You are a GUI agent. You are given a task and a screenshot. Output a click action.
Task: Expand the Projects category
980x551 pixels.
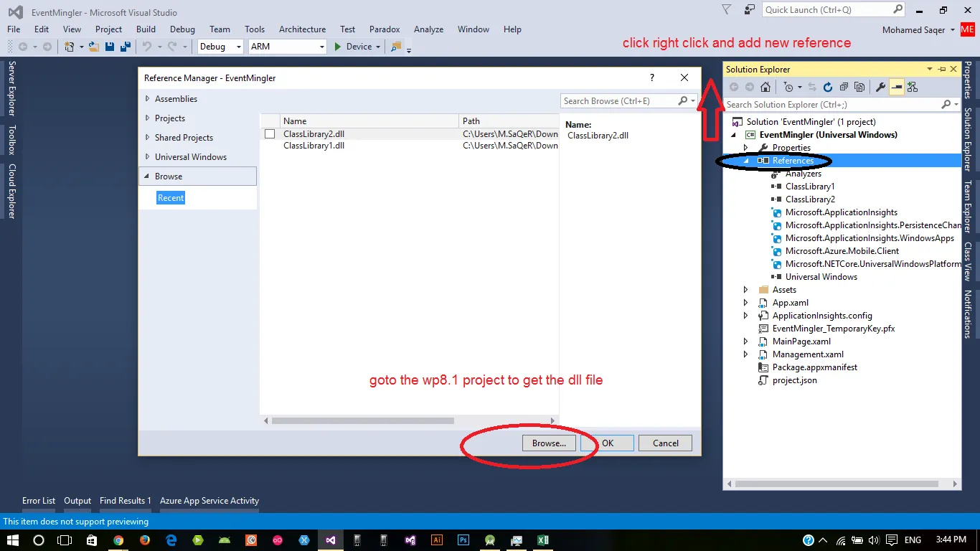148,118
